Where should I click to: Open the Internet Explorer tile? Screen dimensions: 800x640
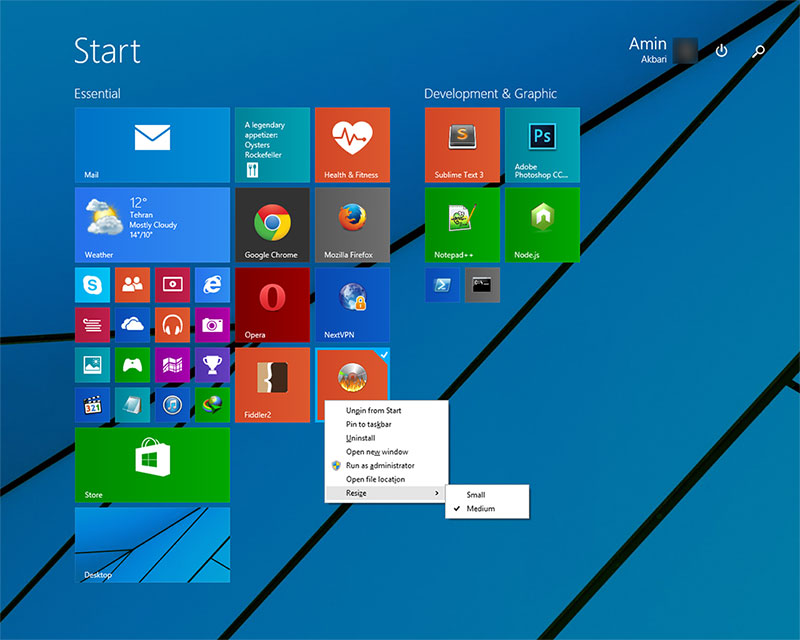tap(212, 285)
